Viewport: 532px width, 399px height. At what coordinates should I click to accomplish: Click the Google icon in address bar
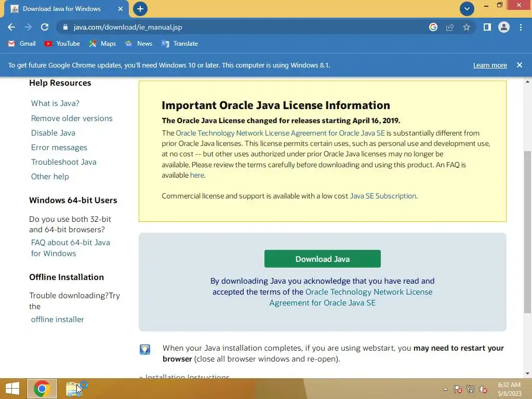click(433, 27)
